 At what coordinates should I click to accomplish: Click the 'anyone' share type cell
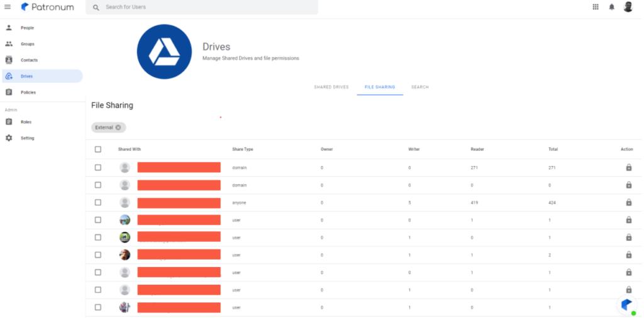pyautogui.click(x=239, y=203)
